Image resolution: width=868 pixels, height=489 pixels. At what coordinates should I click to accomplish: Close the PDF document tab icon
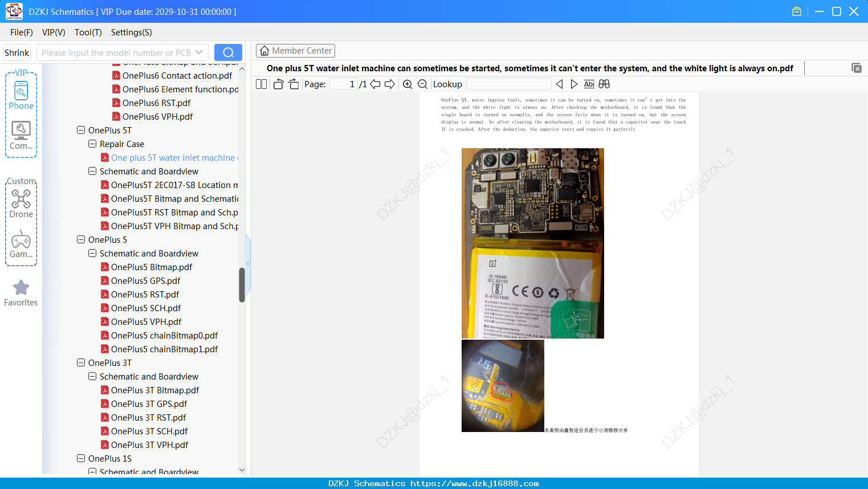856,68
